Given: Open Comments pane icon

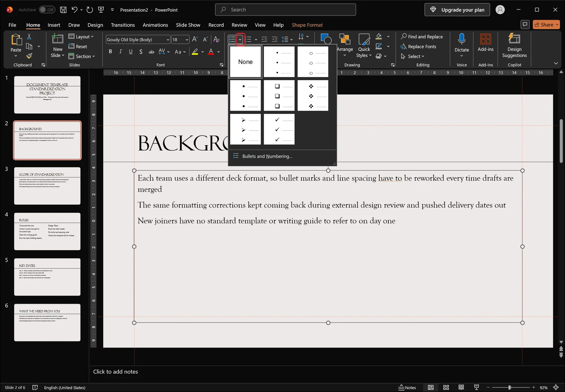Looking at the screenshot, I should click(x=525, y=24).
